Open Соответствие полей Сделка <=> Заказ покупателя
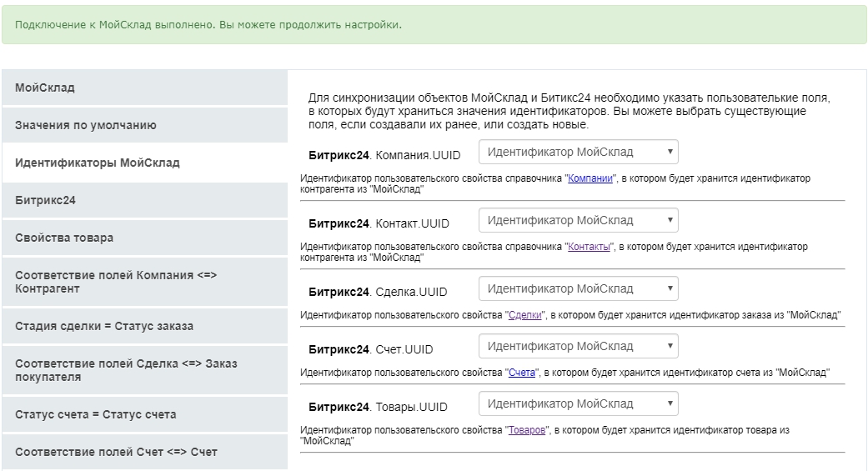 pos(126,370)
